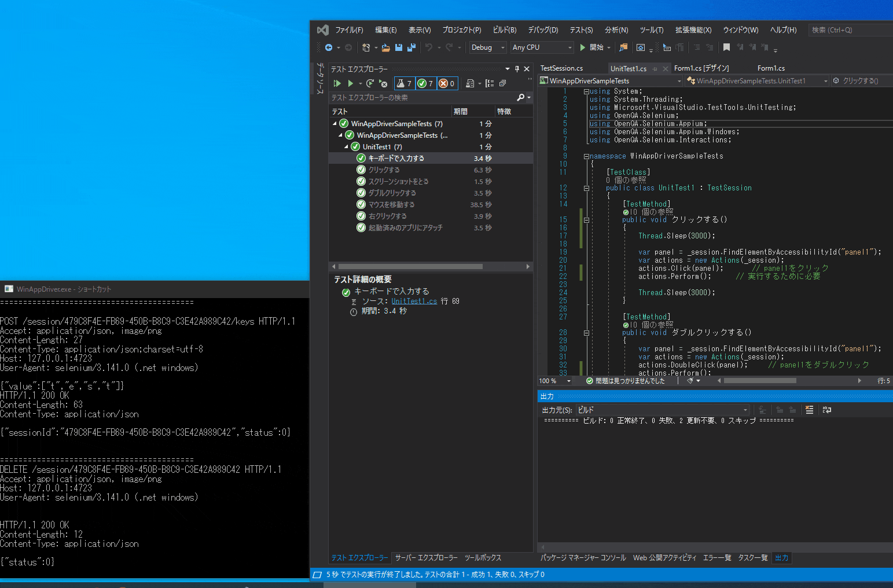Close the Test Explorer panel
893x588 pixels.
(x=527, y=69)
